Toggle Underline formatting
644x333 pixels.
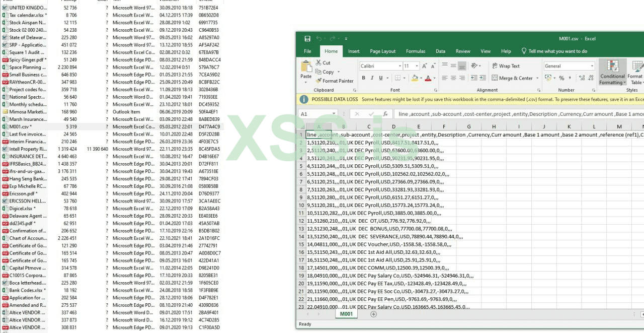[380, 78]
